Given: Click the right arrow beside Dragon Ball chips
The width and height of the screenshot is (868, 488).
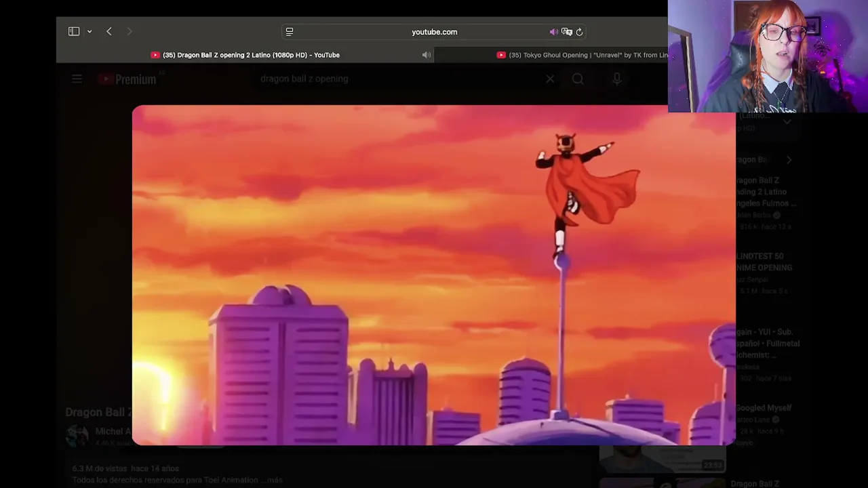Looking at the screenshot, I should coord(789,160).
